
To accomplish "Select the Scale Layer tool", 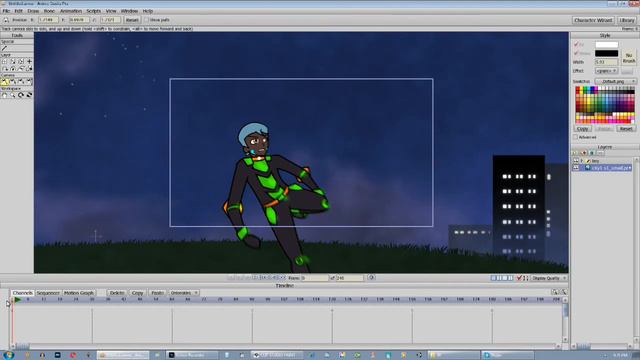I will pos(13,61).
